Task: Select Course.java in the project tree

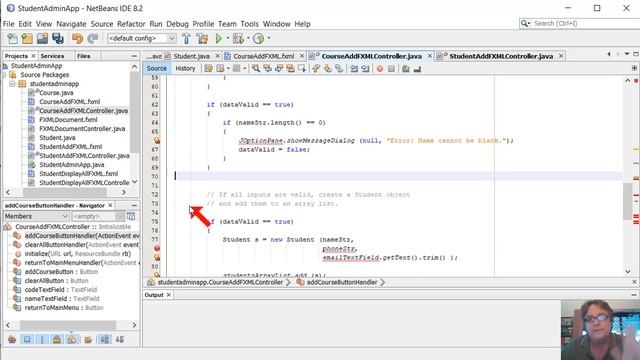Action: point(56,93)
